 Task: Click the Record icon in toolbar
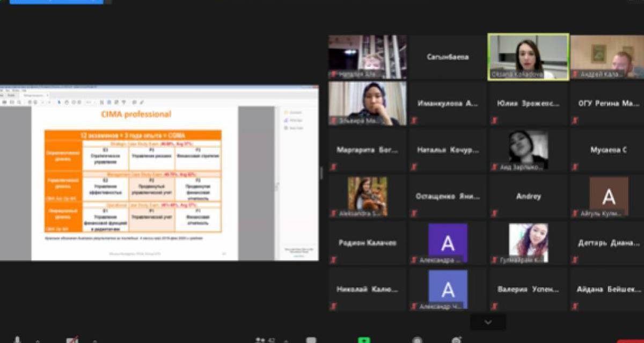pos(417,340)
